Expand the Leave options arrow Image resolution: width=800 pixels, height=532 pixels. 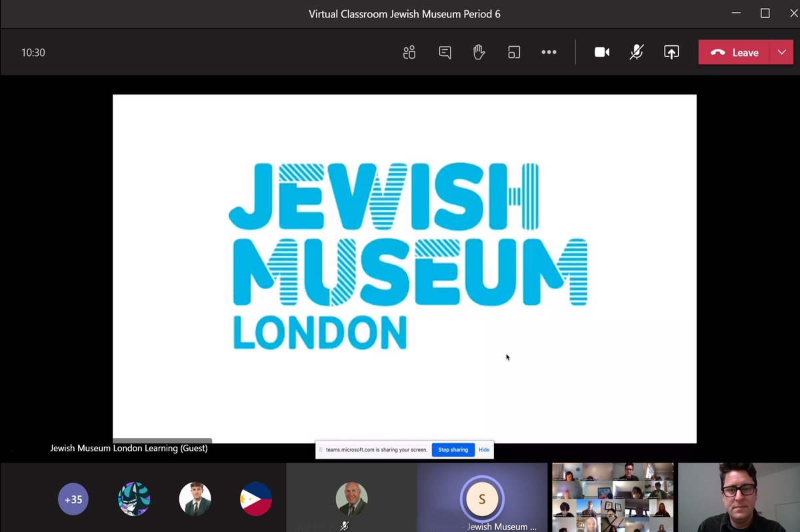click(782, 53)
